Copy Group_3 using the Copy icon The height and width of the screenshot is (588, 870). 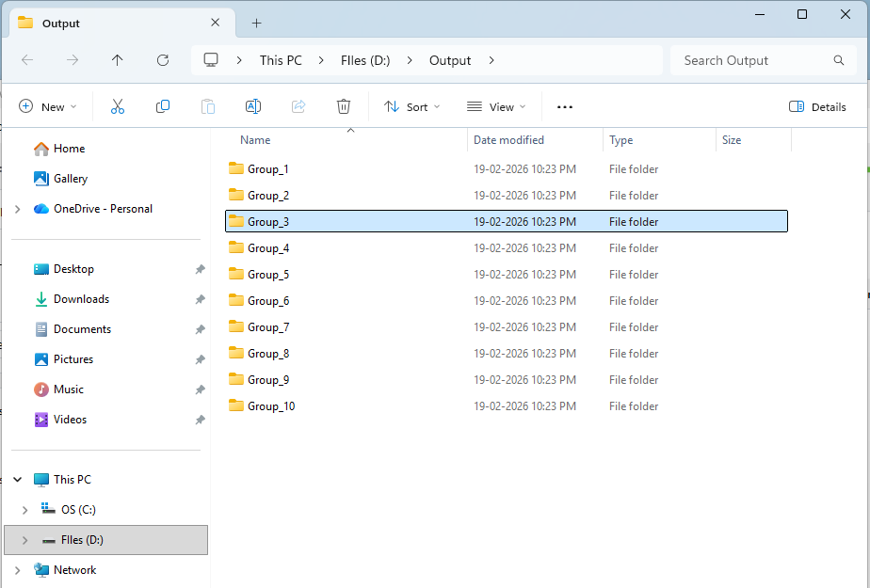[162, 106]
